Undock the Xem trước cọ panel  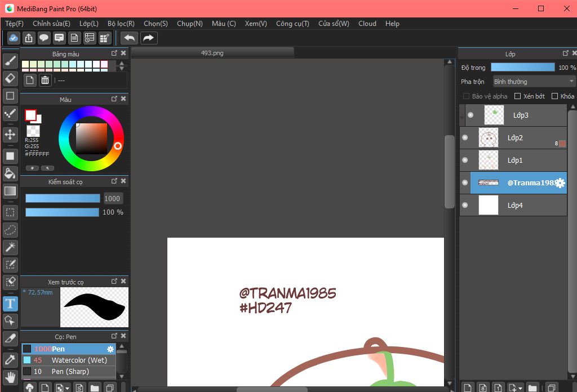point(114,281)
